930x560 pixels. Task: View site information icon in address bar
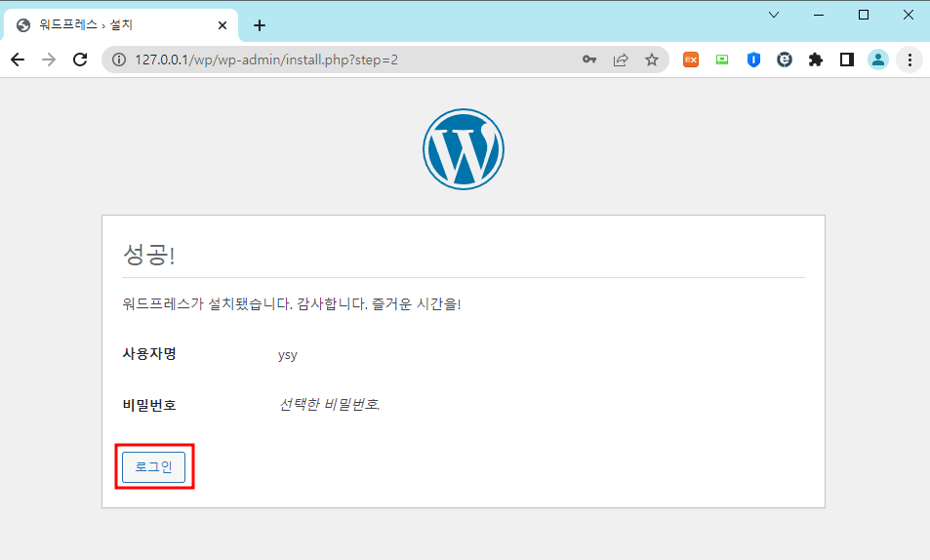[x=119, y=60]
